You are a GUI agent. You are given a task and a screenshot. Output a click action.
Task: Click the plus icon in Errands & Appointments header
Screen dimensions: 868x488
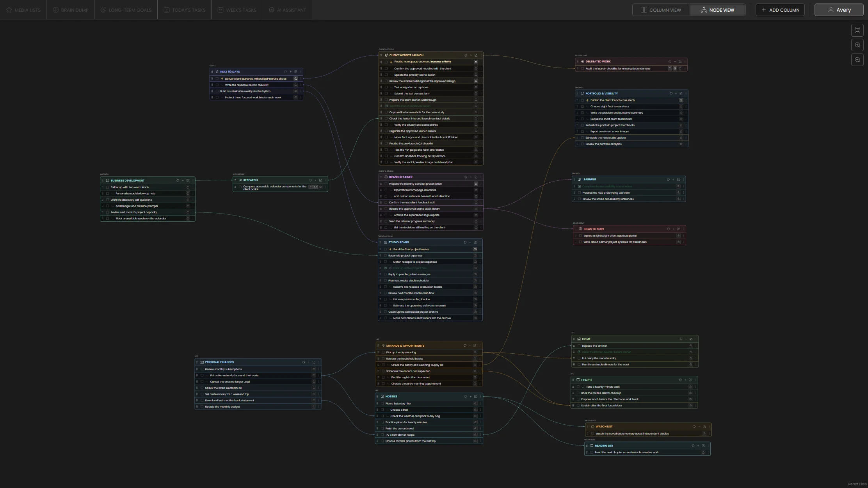[470, 346]
